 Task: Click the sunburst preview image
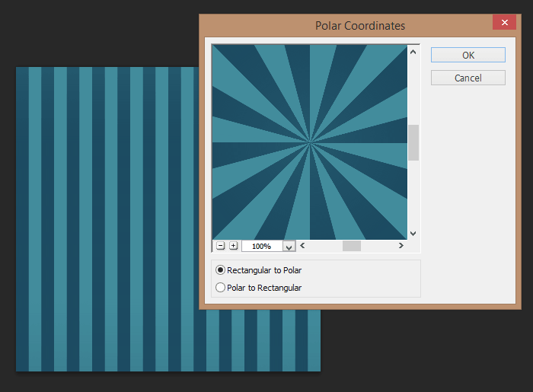coord(310,142)
